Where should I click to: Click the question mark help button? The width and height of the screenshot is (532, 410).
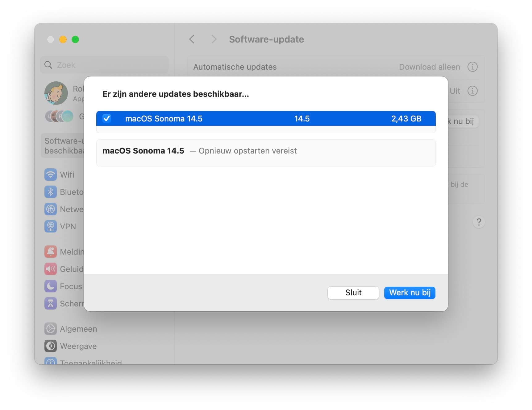479,222
